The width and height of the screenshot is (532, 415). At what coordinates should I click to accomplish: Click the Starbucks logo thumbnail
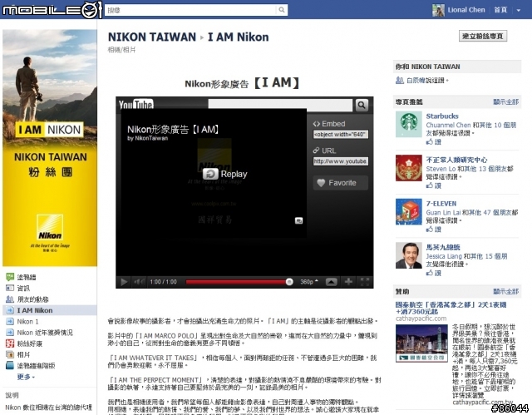point(409,124)
